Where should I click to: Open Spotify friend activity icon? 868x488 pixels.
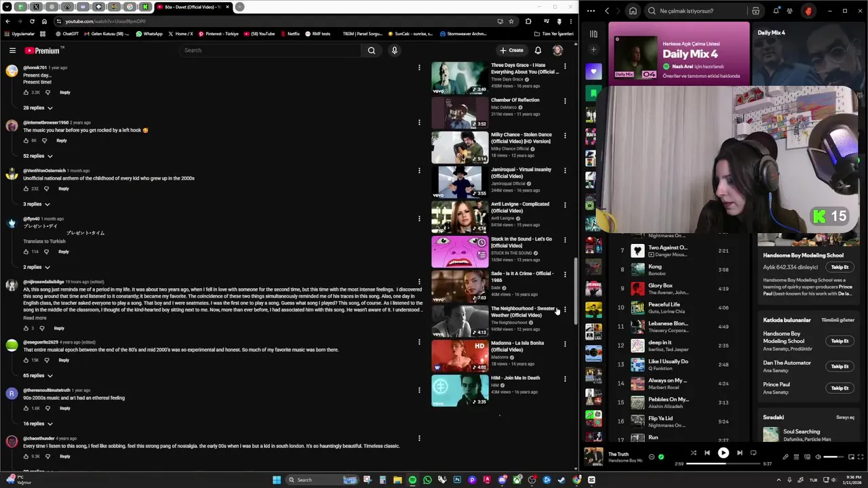790,11
